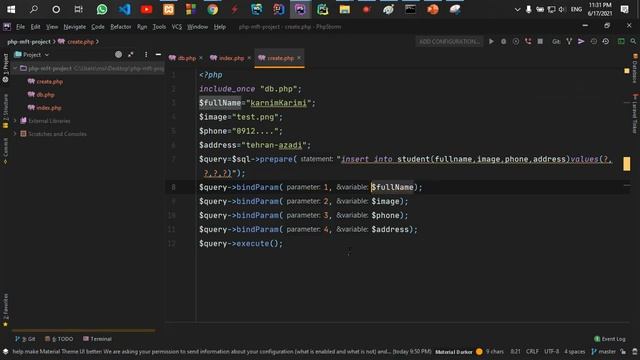Open the Window menu
Viewport: 640px width, 360px height.
click(x=198, y=27)
